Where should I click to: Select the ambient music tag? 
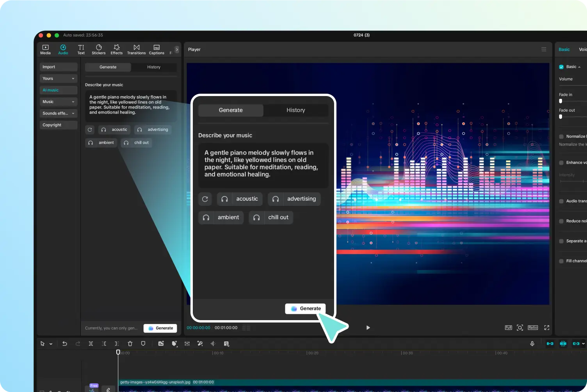pyautogui.click(x=101, y=143)
